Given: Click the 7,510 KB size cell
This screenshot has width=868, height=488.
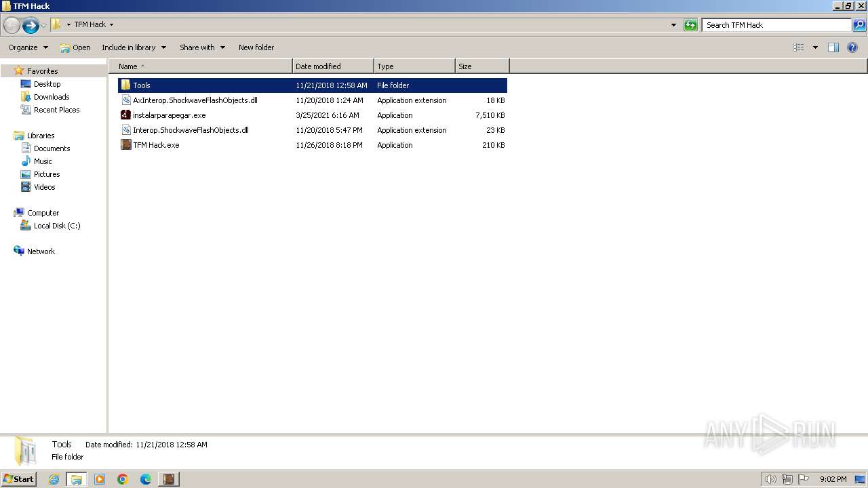Looking at the screenshot, I should tap(490, 115).
